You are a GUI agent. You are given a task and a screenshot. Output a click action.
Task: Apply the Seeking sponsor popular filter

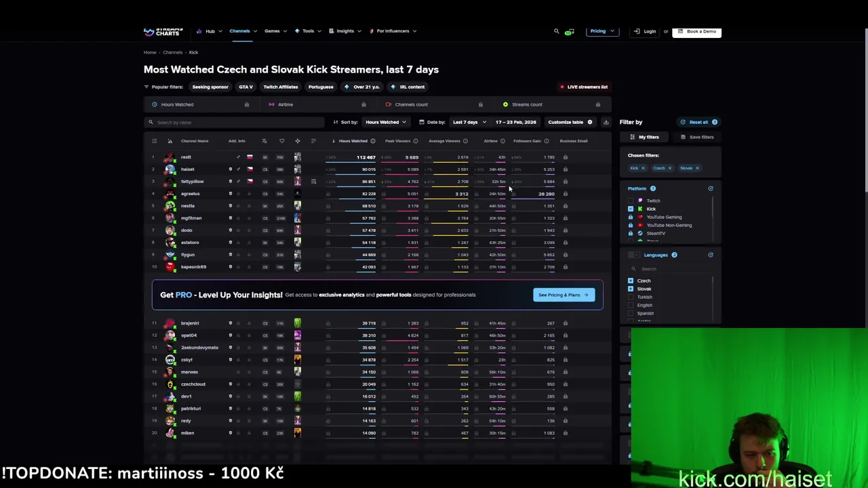[210, 87]
